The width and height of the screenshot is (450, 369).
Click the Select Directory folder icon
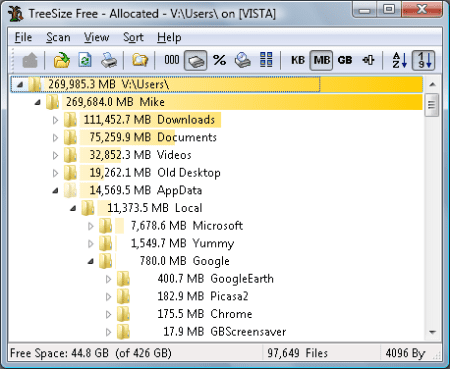[x=62, y=60]
